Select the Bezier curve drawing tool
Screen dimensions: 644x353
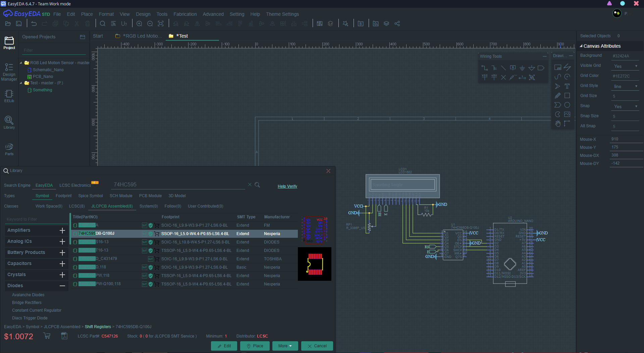click(x=558, y=77)
